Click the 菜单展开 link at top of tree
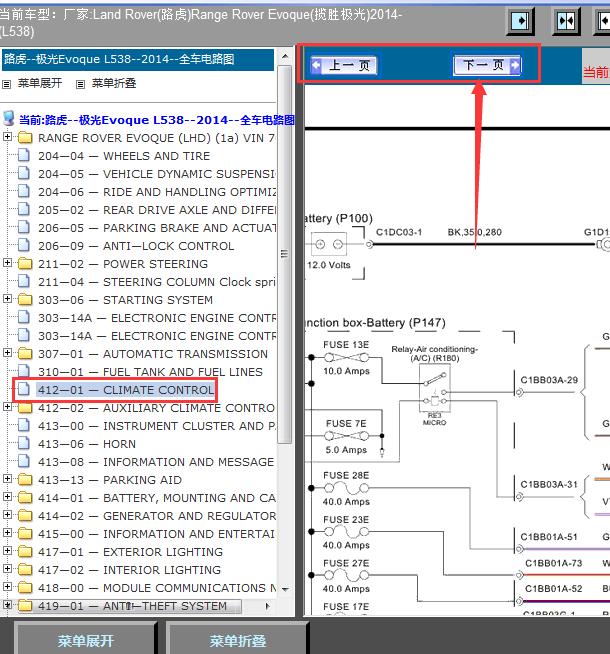The width and height of the screenshot is (610, 654). (39, 83)
